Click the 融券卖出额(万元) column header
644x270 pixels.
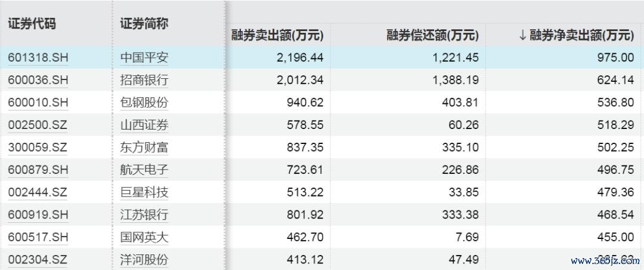point(278,36)
